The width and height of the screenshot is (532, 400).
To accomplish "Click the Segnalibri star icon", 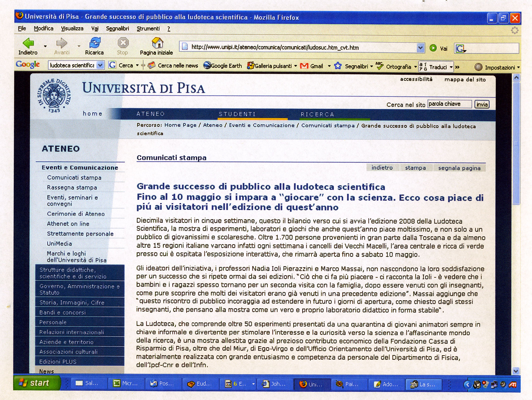I will coord(338,66).
